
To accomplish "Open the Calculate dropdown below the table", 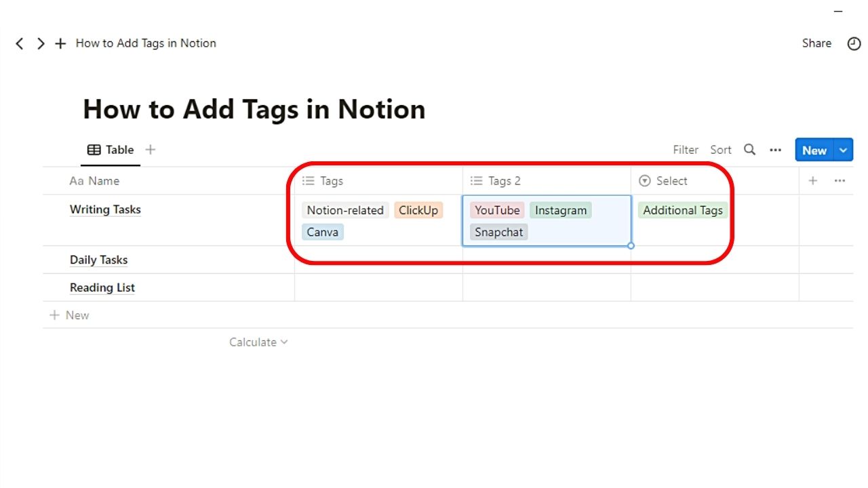I will 258,342.
